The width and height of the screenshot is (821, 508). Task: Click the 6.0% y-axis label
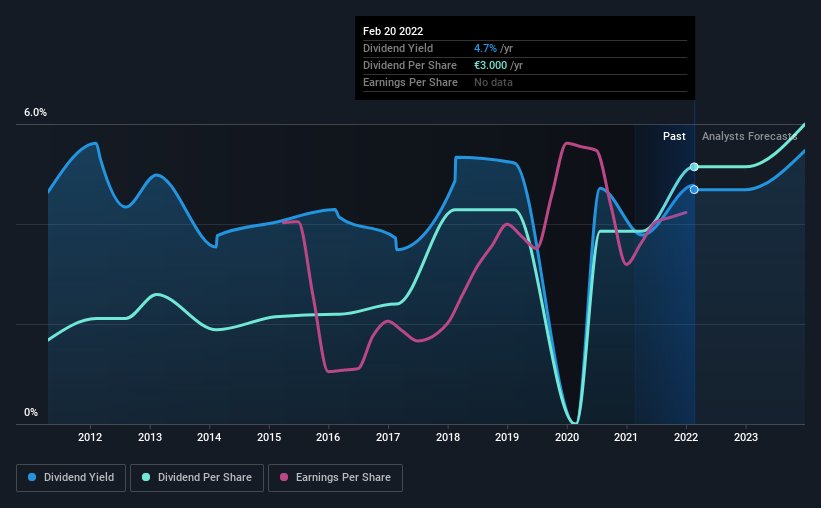(35, 113)
